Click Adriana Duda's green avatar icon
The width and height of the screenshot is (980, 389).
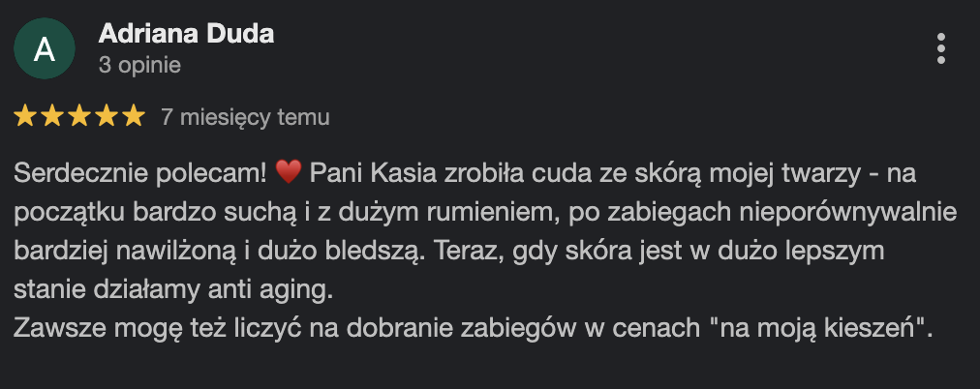click(44, 50)
